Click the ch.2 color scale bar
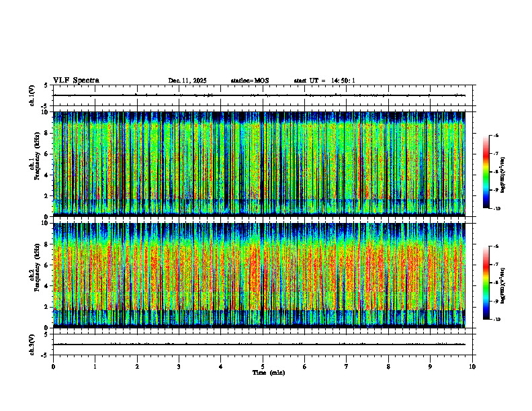The image size is (532, 411). [x=486, y=283]
